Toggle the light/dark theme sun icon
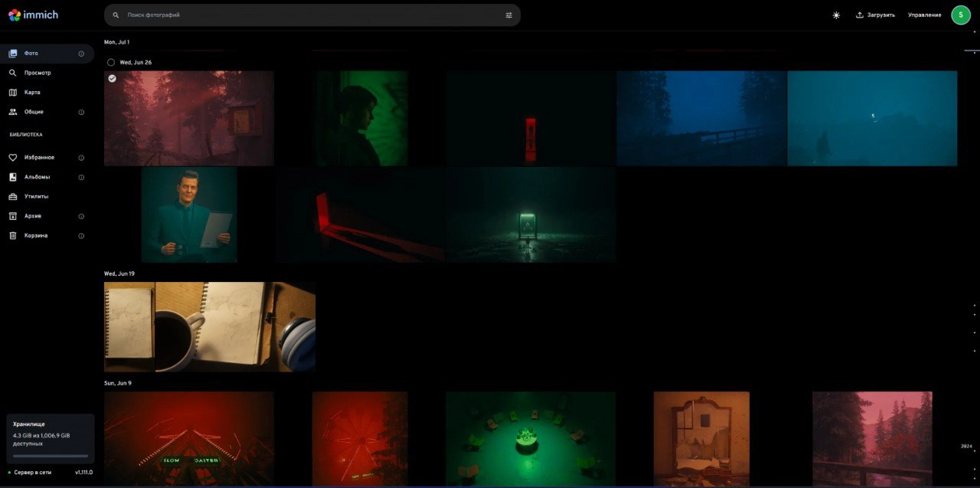Viewport: 980px width, 488px height. (836, 15)
